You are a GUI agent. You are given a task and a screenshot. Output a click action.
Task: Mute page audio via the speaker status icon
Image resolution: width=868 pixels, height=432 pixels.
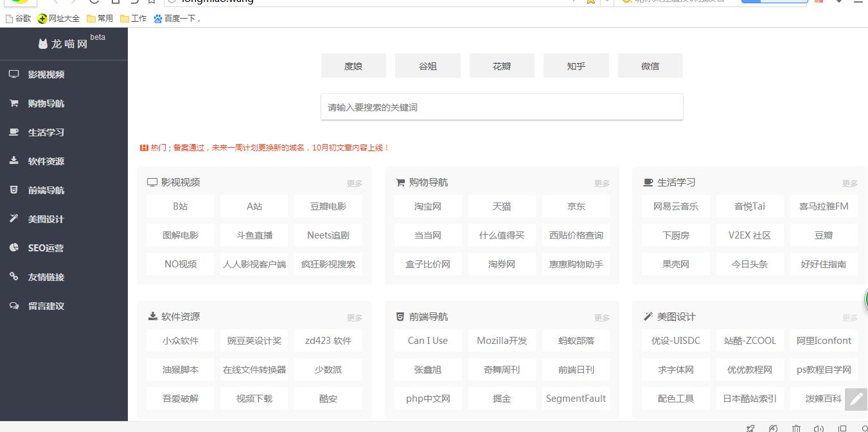(x=819, y=428)
